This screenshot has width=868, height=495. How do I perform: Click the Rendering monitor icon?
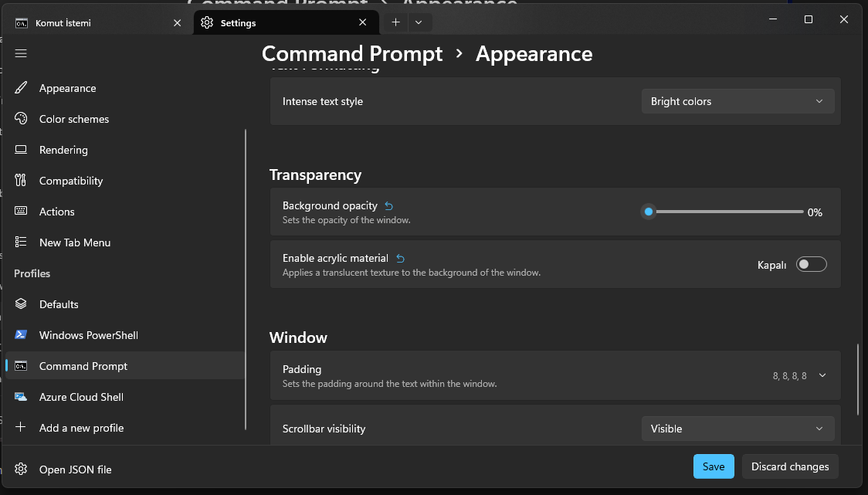(x=21, y=150)
